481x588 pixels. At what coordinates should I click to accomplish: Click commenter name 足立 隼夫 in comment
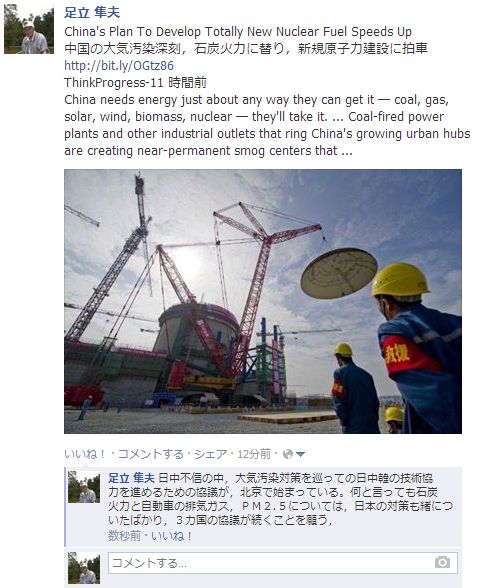(131, 478)
